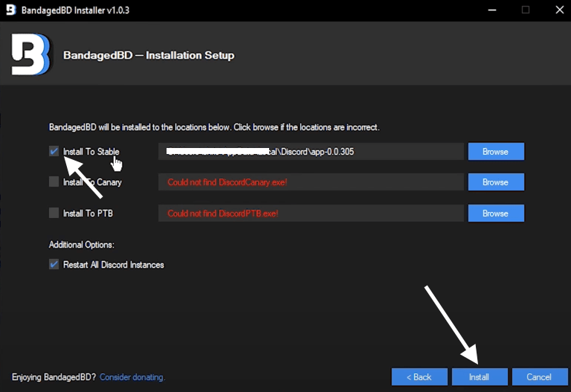This screenshot has height=392, width=571.
Task: Click the Canary path field showing error
Action: 311,181
